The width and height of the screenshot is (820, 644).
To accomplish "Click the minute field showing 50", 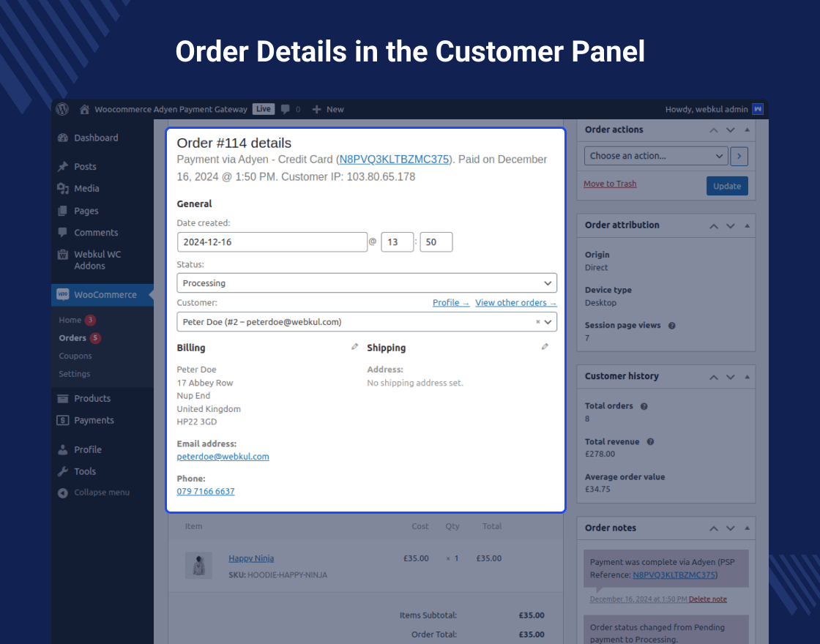I will (436, 242).
